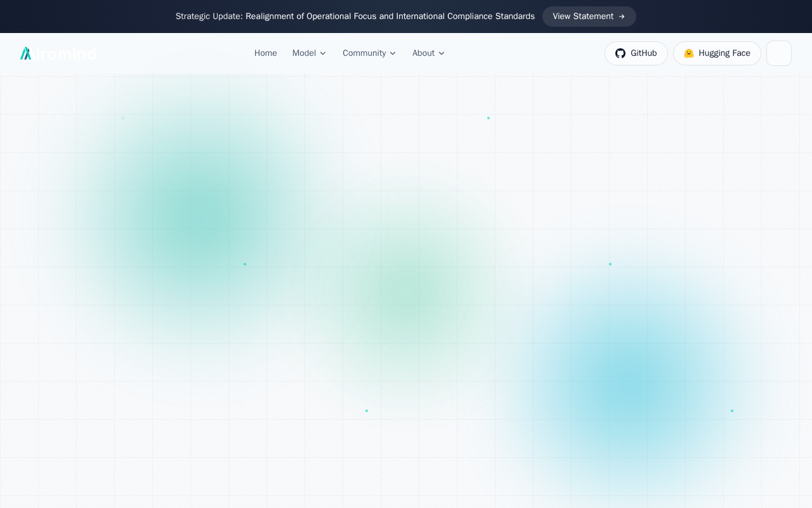812x508 pixels.
Task: Visit the Hugging Face link button
Action: click(x=717, y=53)
